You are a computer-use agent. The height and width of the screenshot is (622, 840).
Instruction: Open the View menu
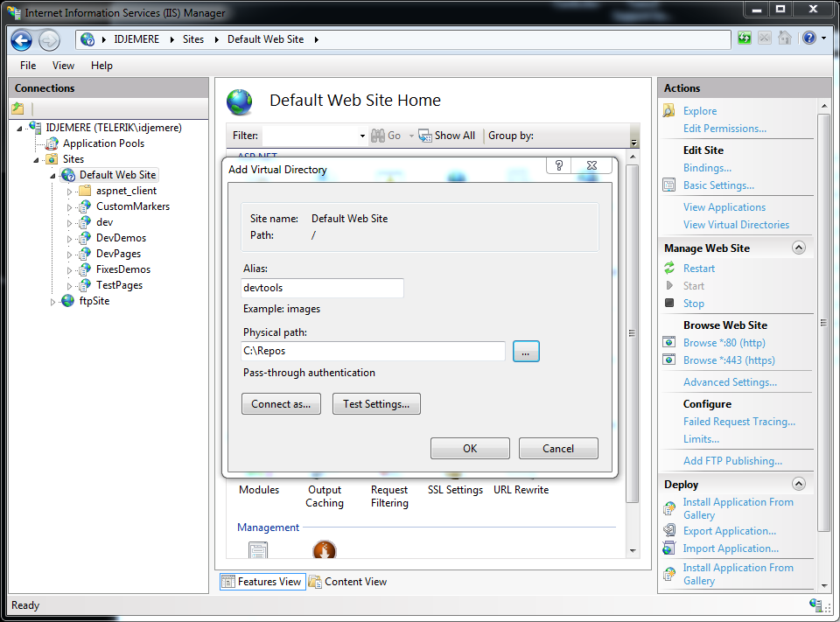pos(63,66)
